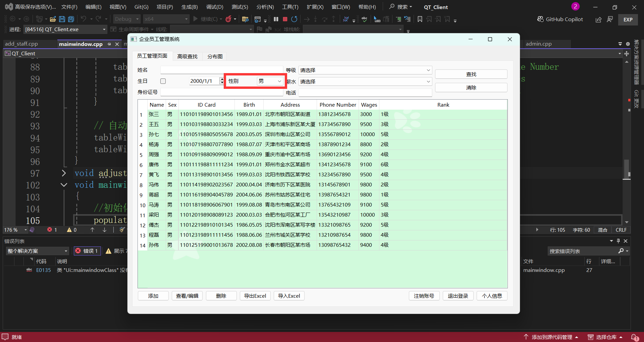Click the spell checker abc icon

coord(364,19)
